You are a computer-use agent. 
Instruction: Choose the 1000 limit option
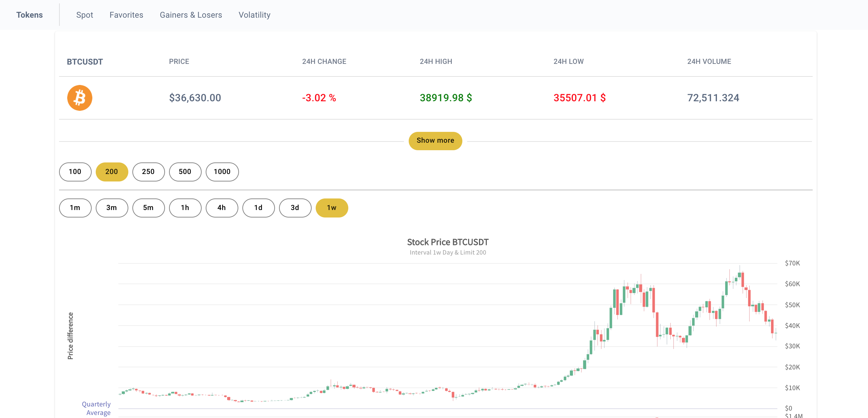tap(222, 172)
